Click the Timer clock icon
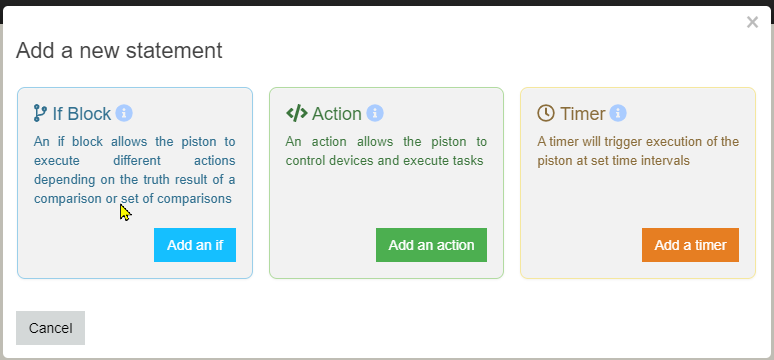Screen dimensions: 774x360 coord(546,114)
